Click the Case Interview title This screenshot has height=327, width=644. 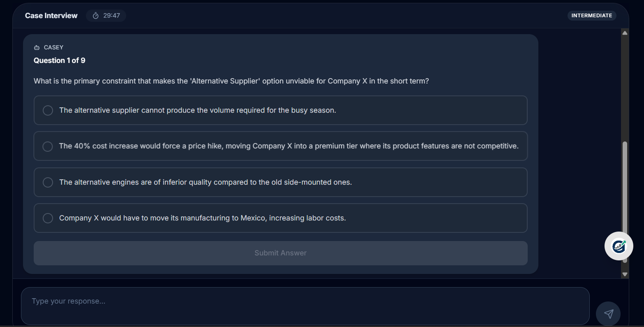point(51,16)
